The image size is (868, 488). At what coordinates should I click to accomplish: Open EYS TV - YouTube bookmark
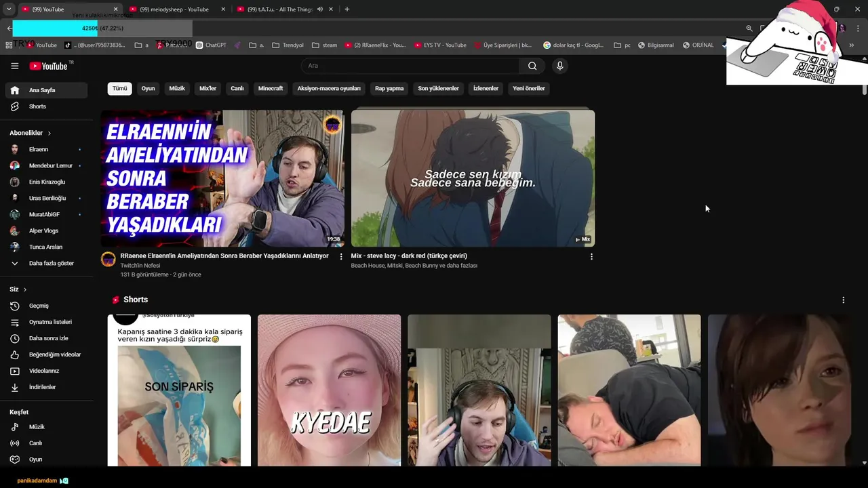coord(439,45)
